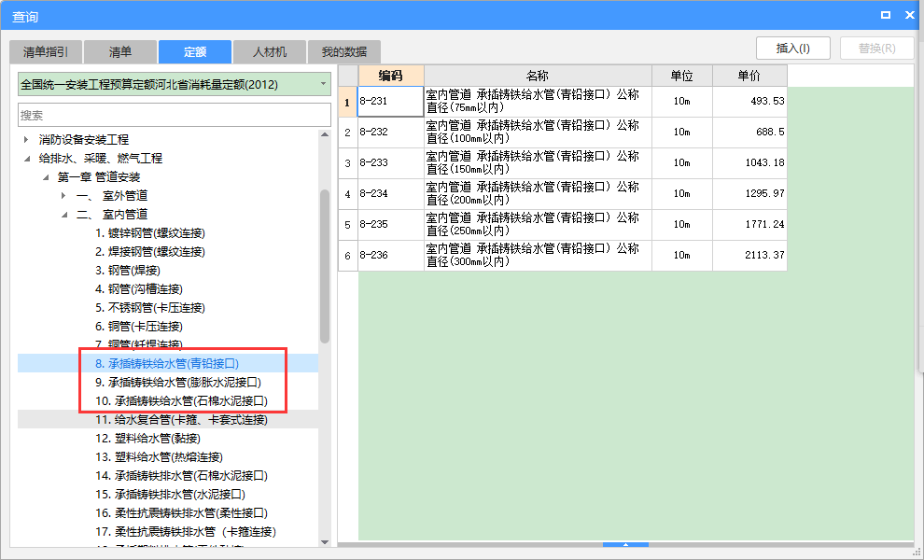Select 4. 钢管(沟槽连接) tree item

coord(139,289)
